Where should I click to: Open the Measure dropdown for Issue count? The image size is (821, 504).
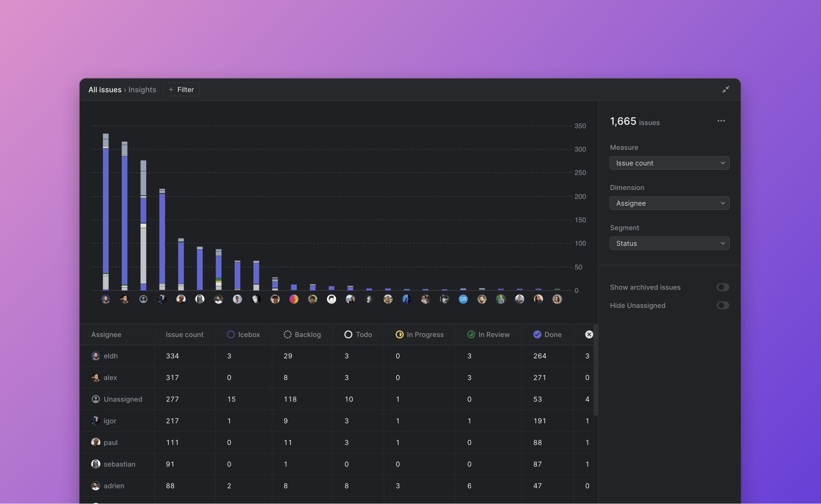(x=669, y=163)
